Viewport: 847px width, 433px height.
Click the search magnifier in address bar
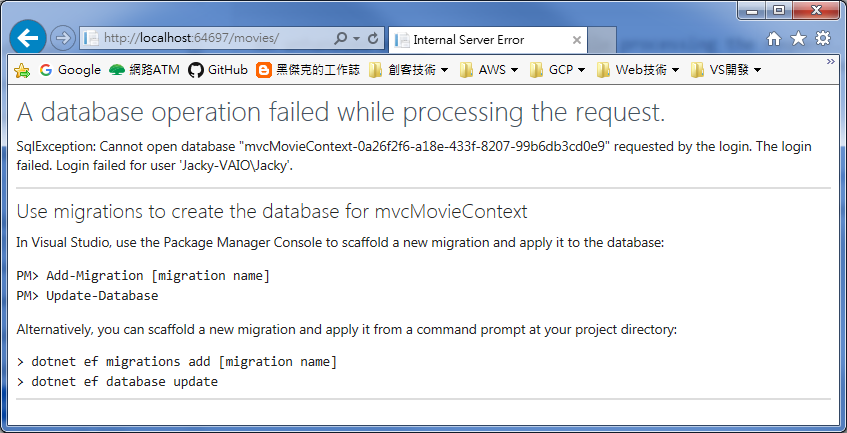pyautogui.click(x=341, y=38)
